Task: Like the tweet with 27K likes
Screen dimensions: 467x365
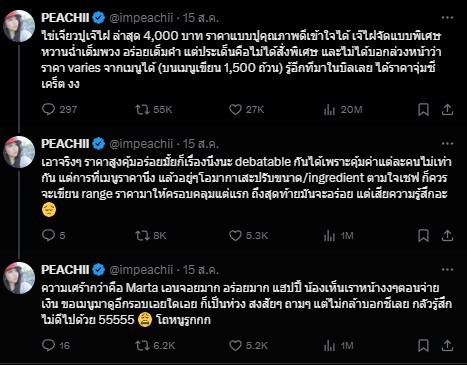Action: click(x=246, y=109)
